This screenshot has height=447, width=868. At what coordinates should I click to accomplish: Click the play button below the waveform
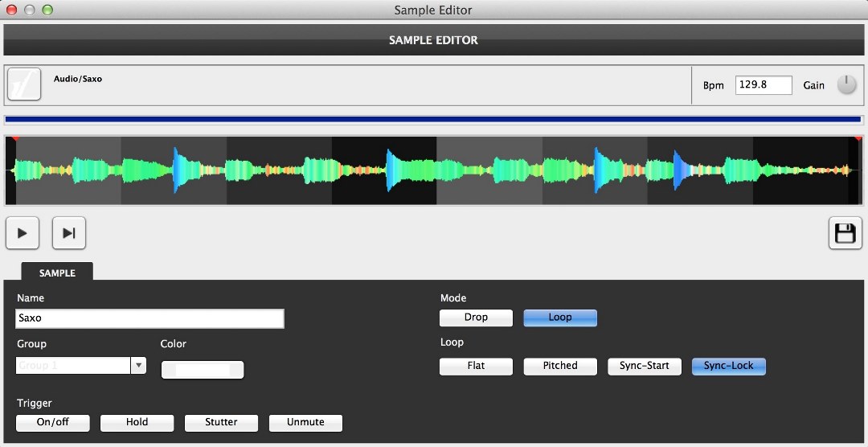pos(23,233)
